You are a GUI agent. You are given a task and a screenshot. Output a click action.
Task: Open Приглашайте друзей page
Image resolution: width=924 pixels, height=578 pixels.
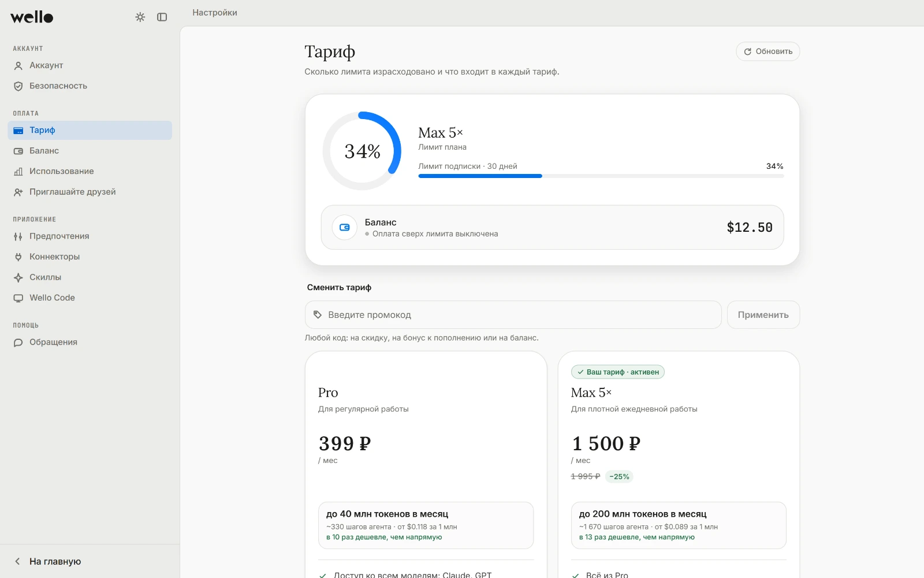(90, 192)
